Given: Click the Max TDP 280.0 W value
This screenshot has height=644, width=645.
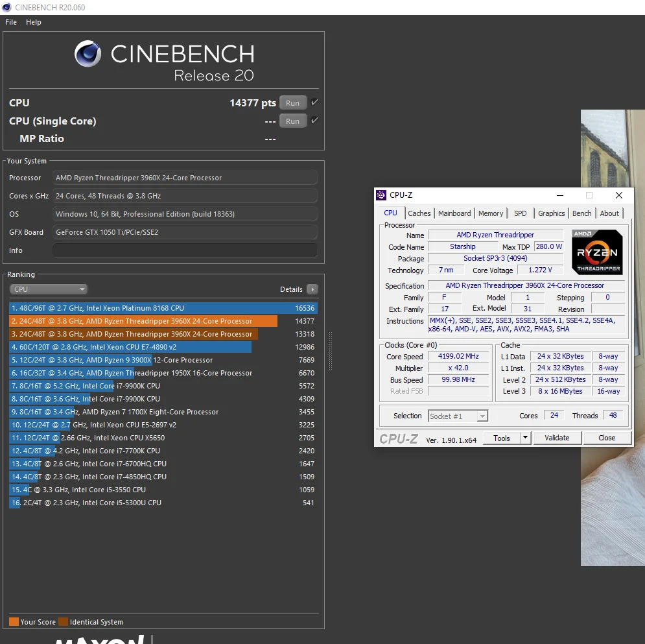Looking at the screenshot, I should (x=549, y=246).
